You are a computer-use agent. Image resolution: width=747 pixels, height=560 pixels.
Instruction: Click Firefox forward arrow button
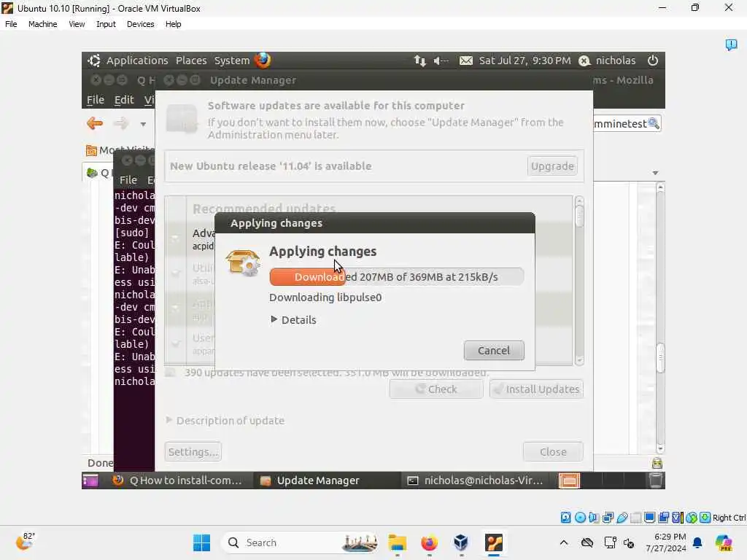120,124
